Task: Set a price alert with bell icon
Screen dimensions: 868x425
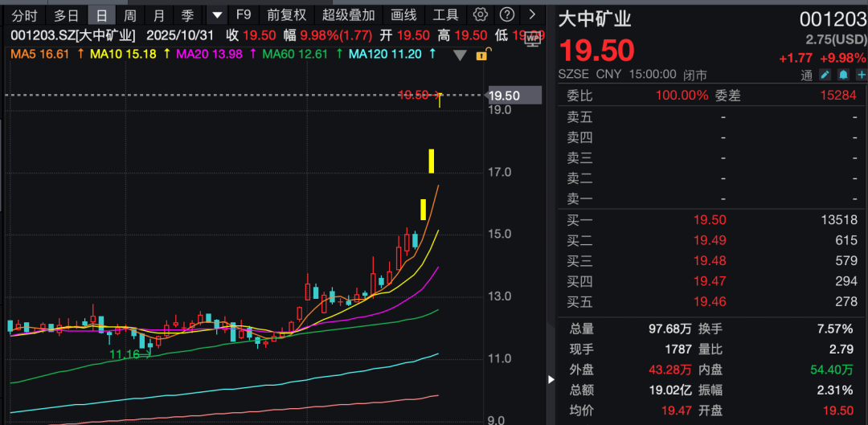Action: pos(843,75)
